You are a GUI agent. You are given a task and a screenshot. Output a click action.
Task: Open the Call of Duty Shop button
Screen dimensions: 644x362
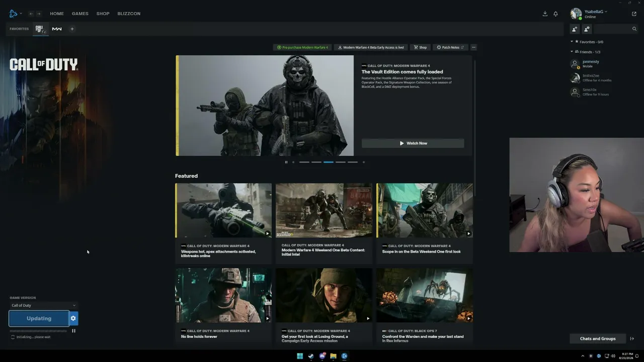tap(420, 47)
